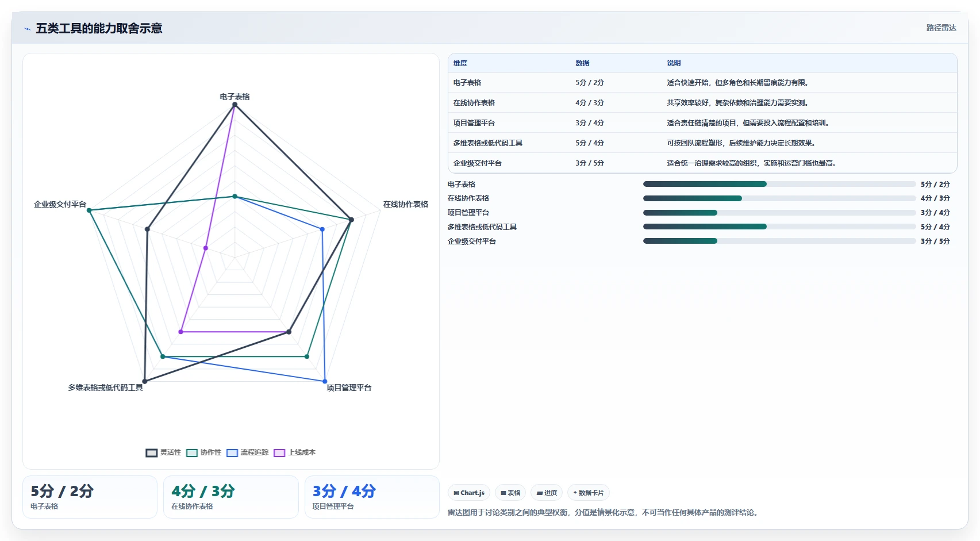Viewport: 980px width, 541px height.
Task: Click the 在线协作表格 axis label on the radar chart
Action: pos(406,204)
